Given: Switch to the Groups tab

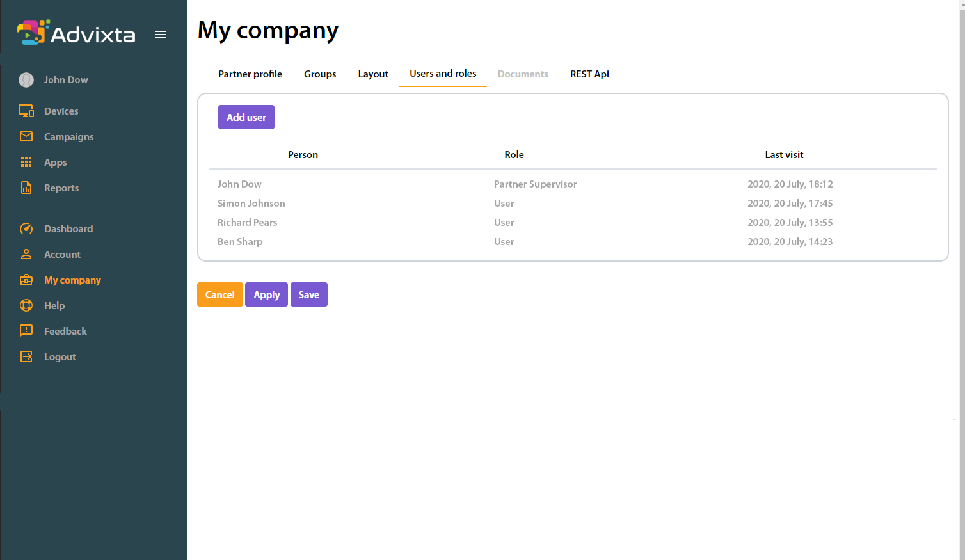Looking at the screenshot, I should tap(320, 74).
